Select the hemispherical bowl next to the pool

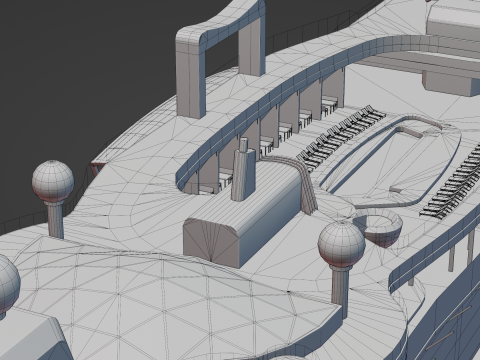tap(378, 227)
